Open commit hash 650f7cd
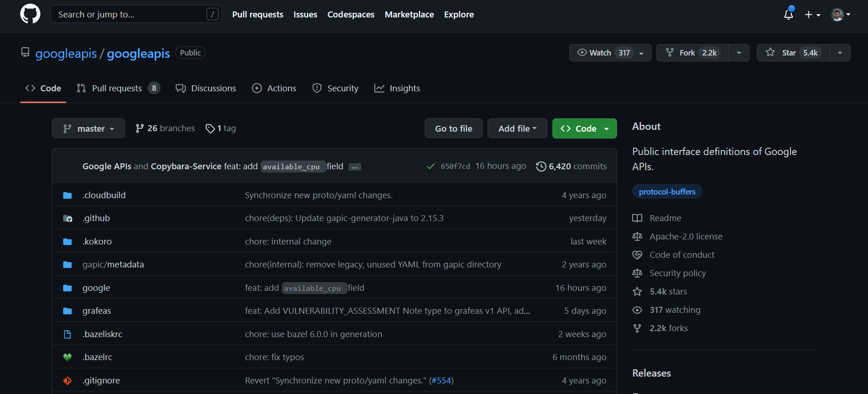This screenshot has height=394, width=868. (x=455, y=166)
